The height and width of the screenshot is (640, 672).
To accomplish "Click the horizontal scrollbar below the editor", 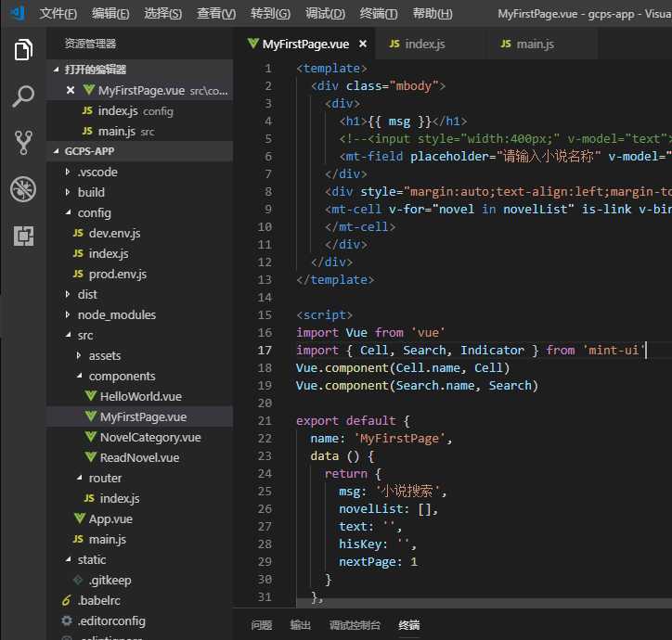I will click(485, 603).
